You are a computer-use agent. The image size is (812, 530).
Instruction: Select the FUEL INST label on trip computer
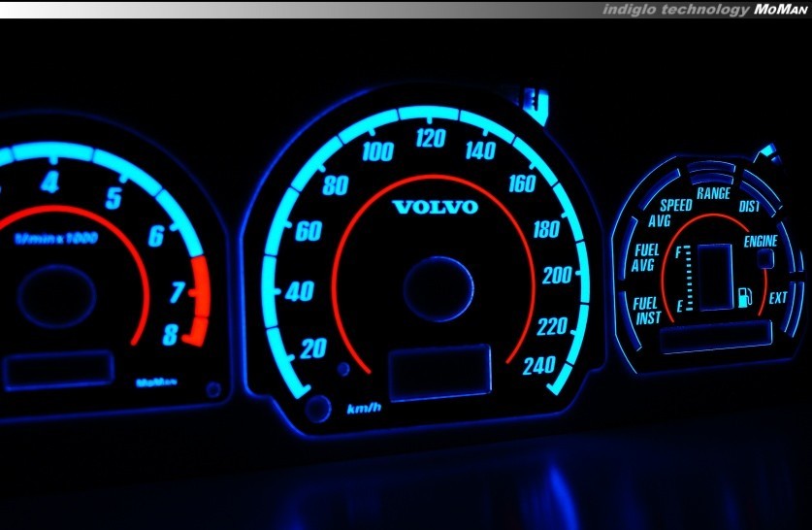pos(647,311)
